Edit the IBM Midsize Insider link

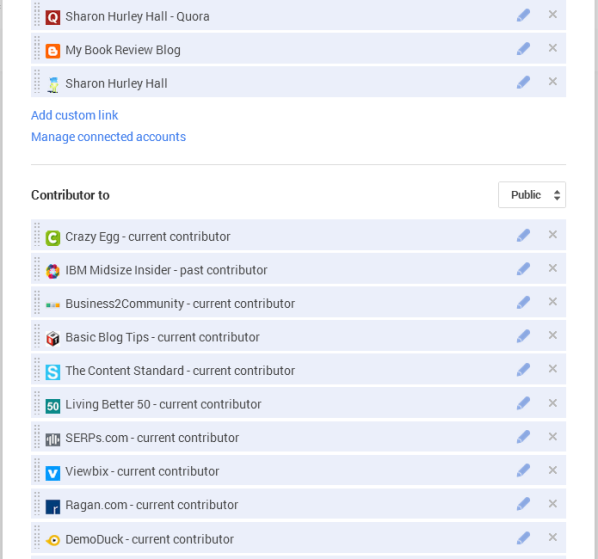pyautogui.click(x=523, y=269)
